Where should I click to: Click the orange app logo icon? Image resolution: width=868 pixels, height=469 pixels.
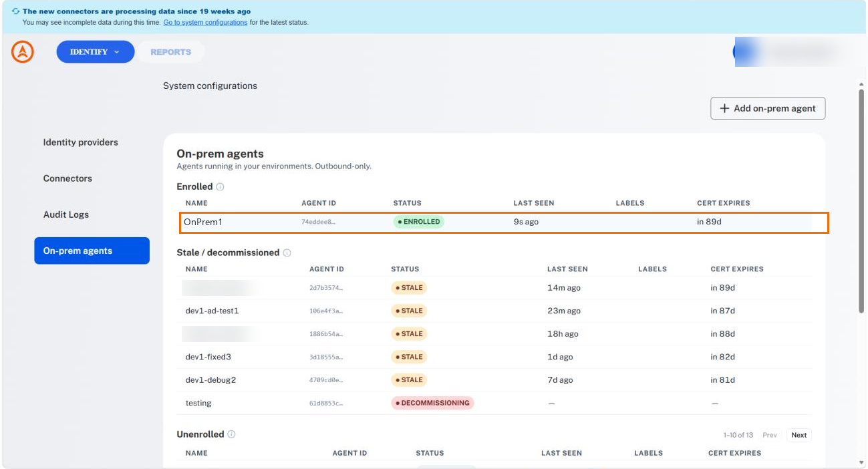pos(23,51)
